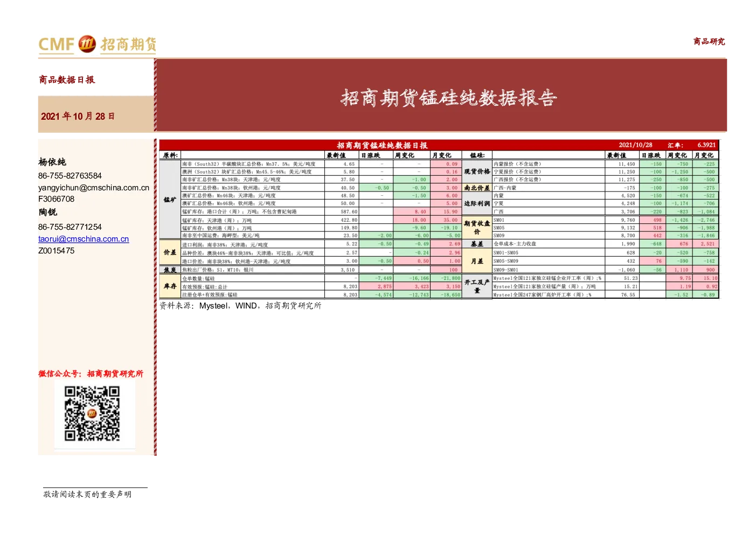The width and height of the screenshot is (756, 535).
Task: Click the SM05-SM09 row label
Action: point(505,261)
